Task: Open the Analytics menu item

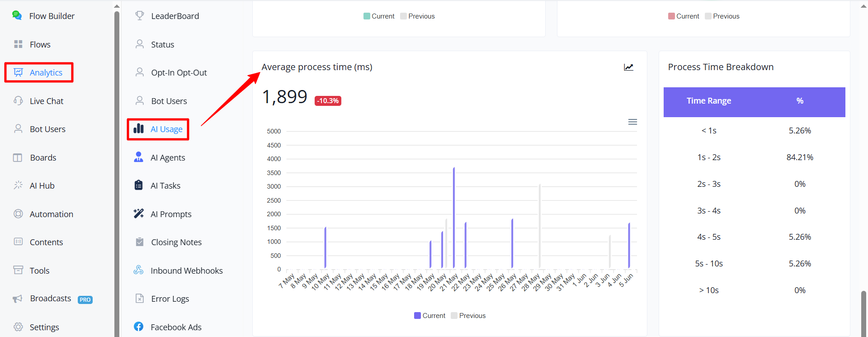Action: [x=39, y=72]
